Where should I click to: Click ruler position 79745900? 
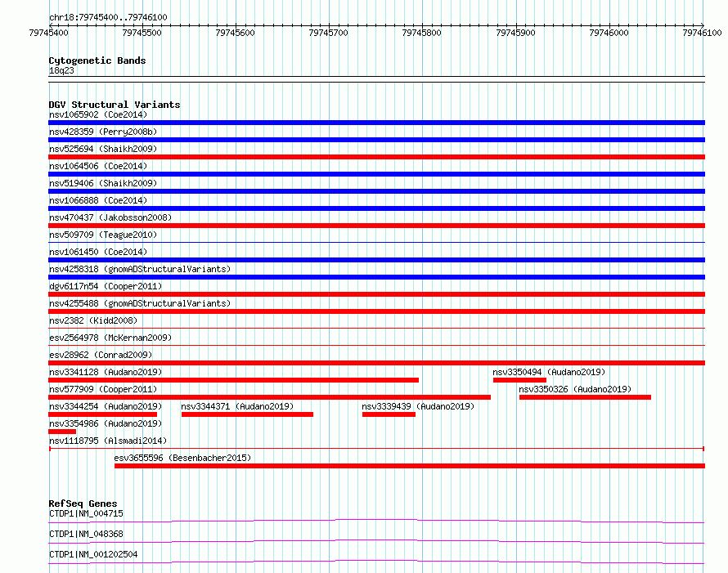(516, 33)
